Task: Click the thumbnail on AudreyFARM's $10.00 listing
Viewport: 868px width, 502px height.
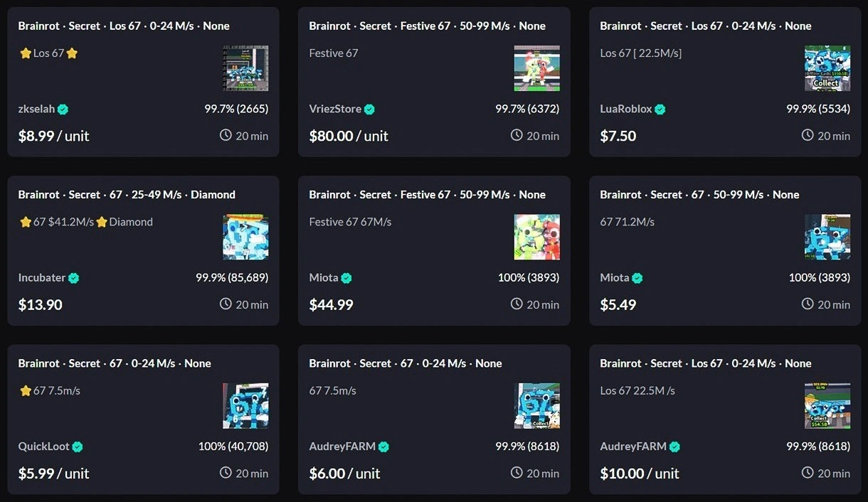Action: (827, 406)
